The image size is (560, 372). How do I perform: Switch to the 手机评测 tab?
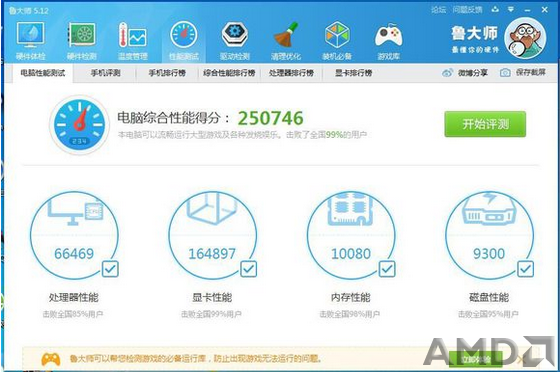(105, 73)
